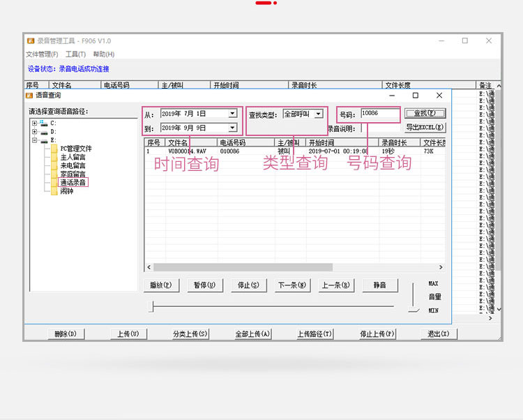
Task: Expand the C: drive tree node
Action: click(x=34, y=123)
